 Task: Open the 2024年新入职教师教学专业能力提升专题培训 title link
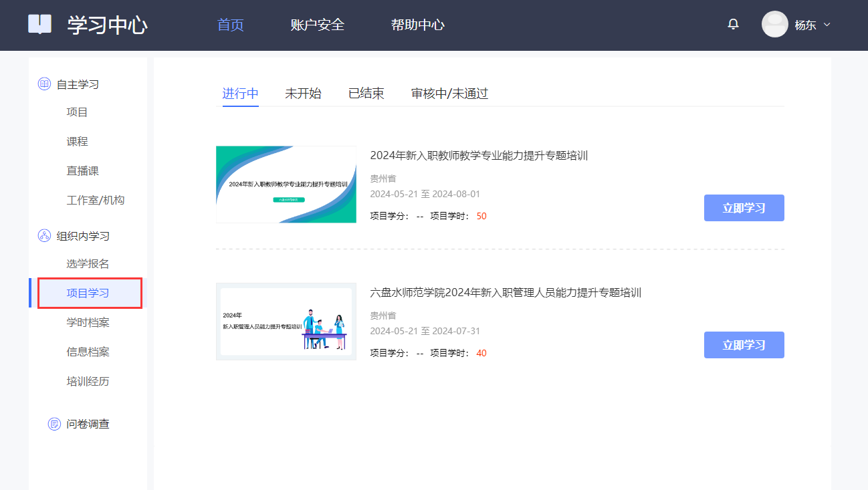click(479, 156)
